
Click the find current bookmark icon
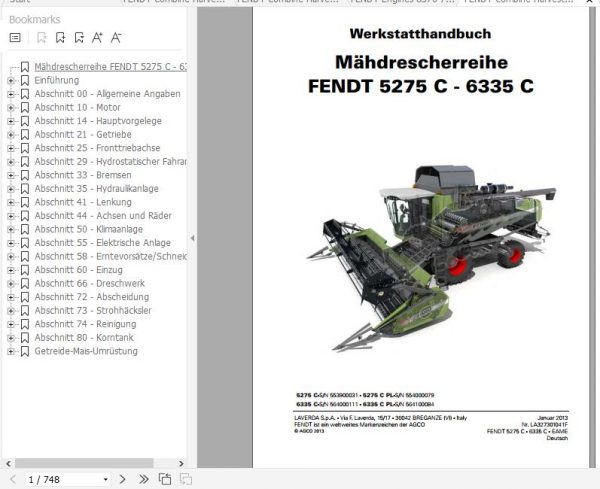[x=79, y=37]
